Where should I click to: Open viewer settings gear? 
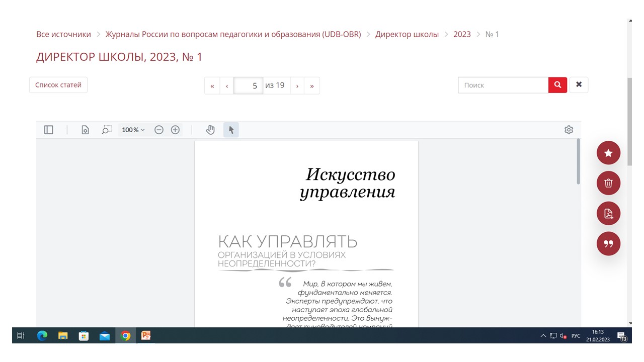(x=569, y=130)
